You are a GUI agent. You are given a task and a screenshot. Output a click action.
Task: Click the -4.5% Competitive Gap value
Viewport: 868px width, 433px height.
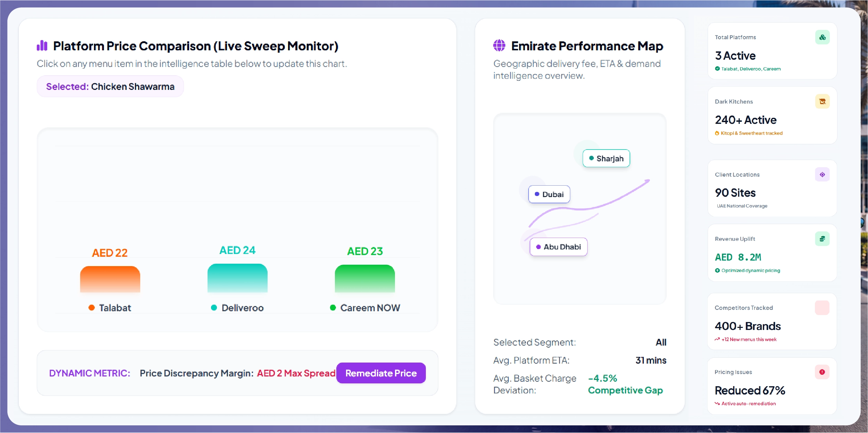coord(625,384)
